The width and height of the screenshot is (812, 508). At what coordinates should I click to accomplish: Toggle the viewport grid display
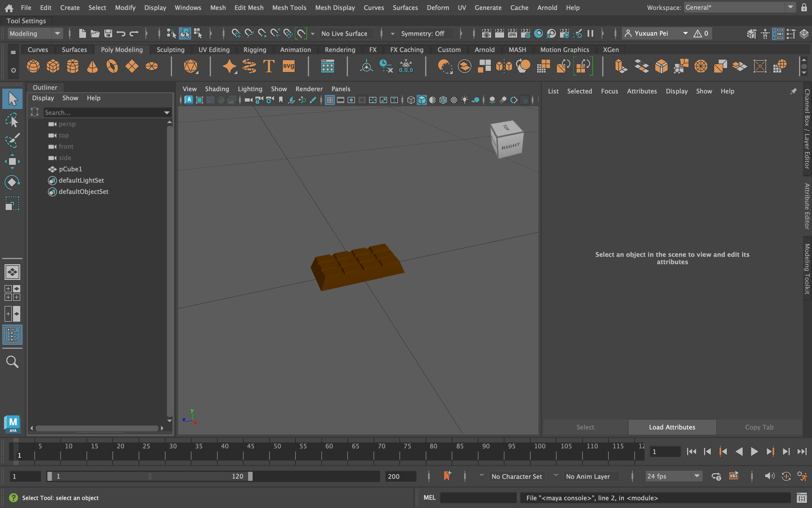pyautogui.click(x=330, y=100)
